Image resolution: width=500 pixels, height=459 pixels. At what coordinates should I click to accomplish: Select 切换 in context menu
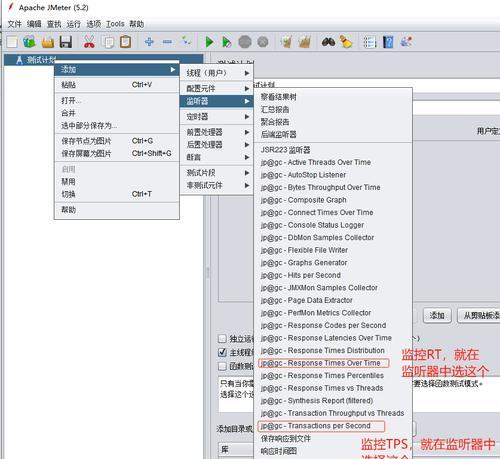pos(117,194)
